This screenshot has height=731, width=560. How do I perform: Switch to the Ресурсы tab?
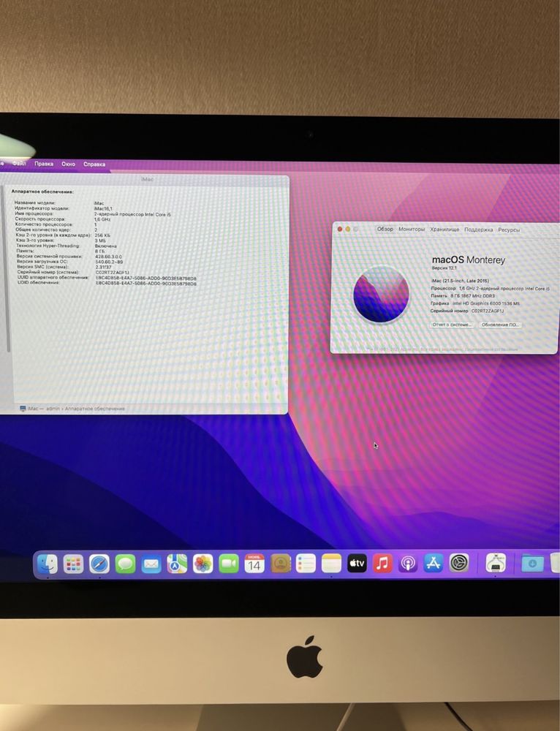tap(509, 230)
